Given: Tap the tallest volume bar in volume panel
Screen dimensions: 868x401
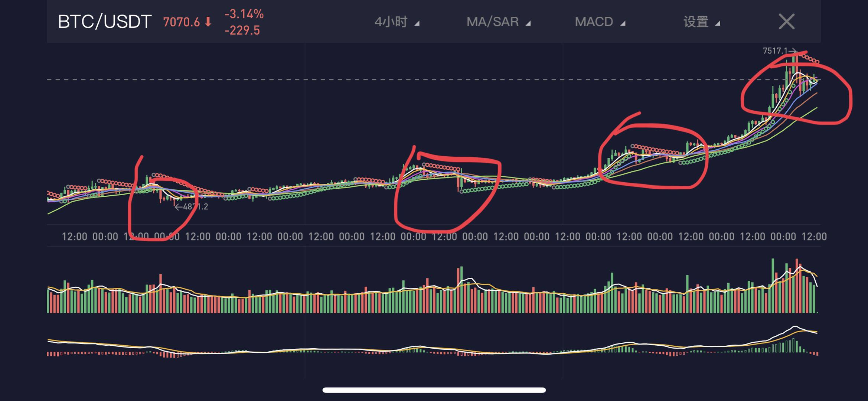Looking at the screenshot, I should pyautogui.click(x=773, y=286).
